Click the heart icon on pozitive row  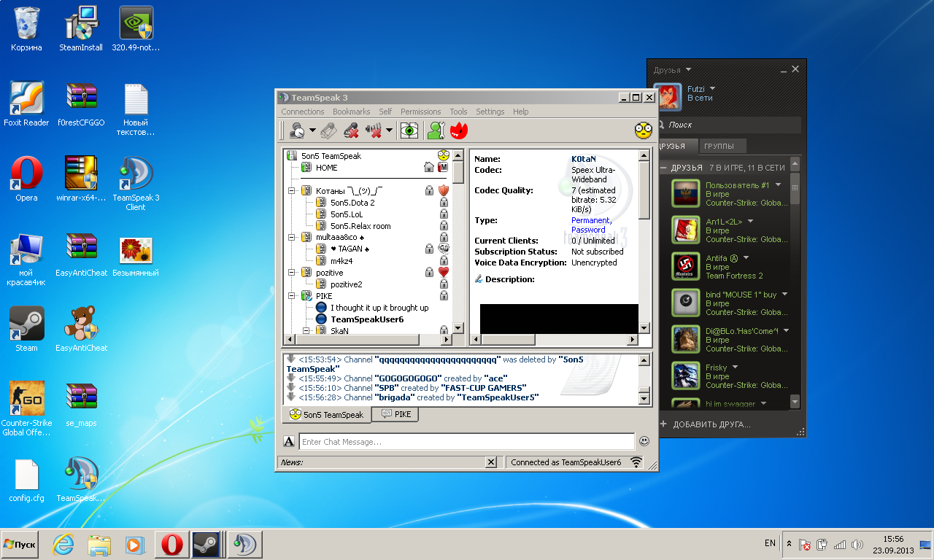443,273
